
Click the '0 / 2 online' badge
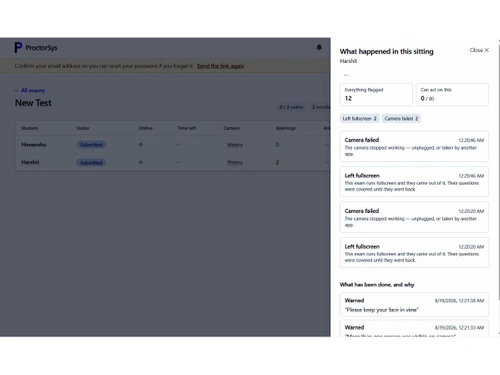click(291, 107)
